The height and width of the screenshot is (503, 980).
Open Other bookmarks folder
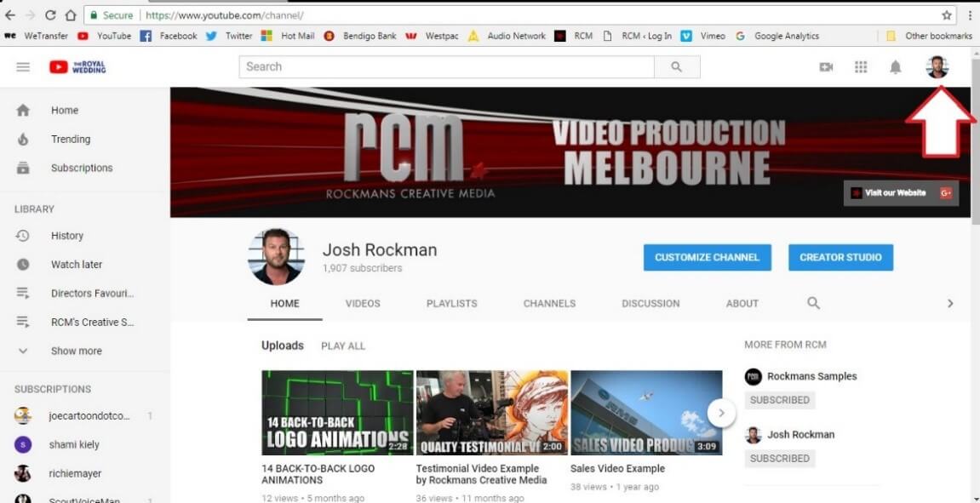tap(929, 37)
